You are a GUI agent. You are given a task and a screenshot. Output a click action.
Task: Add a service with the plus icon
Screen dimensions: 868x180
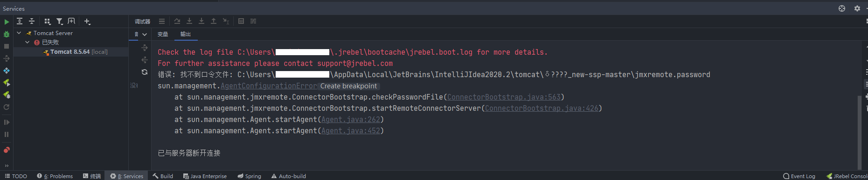point(87,21)
